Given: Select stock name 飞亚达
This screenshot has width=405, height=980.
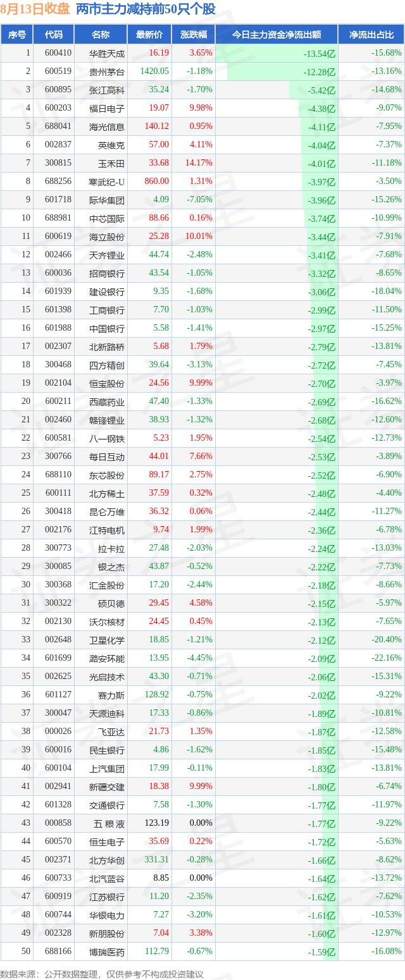Looking at the screenshot, I should (x=111, y=732).
